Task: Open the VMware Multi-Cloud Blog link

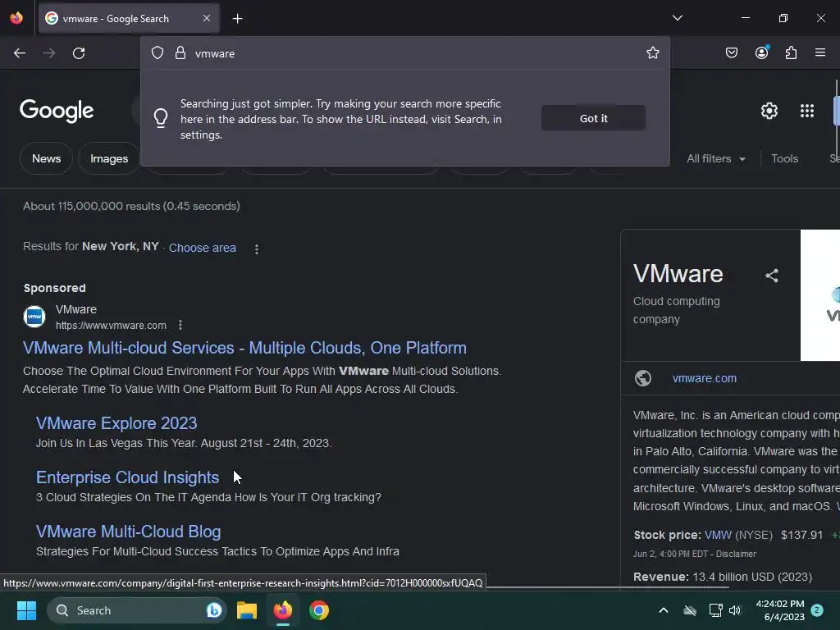Action: coord(129,532)
